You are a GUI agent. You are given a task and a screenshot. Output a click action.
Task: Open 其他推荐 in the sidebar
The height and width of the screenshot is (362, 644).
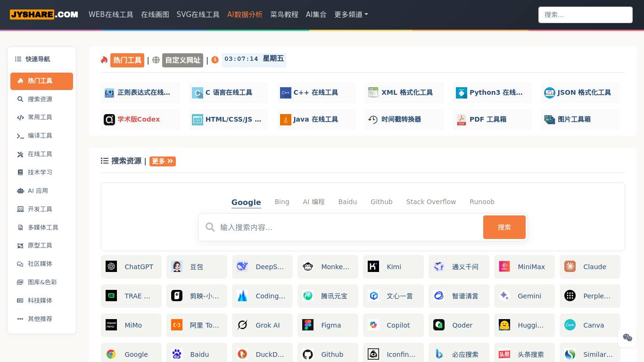tap(41, 319)
